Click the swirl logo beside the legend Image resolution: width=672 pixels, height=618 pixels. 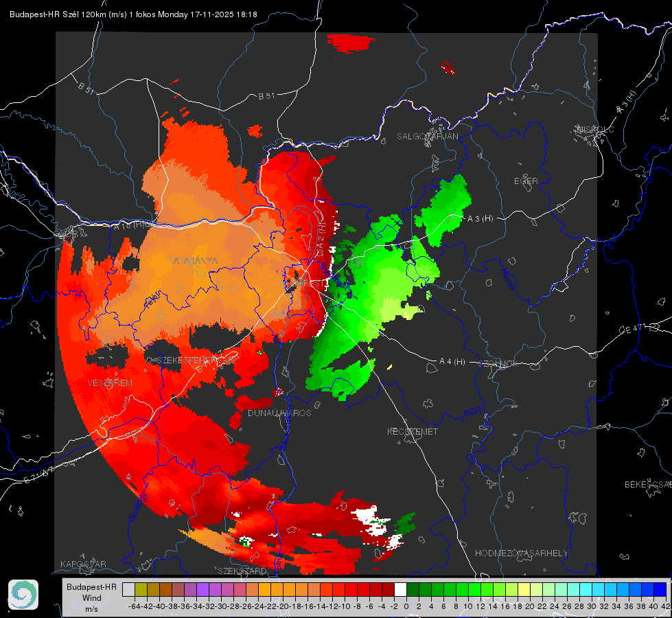click(23, 595)
